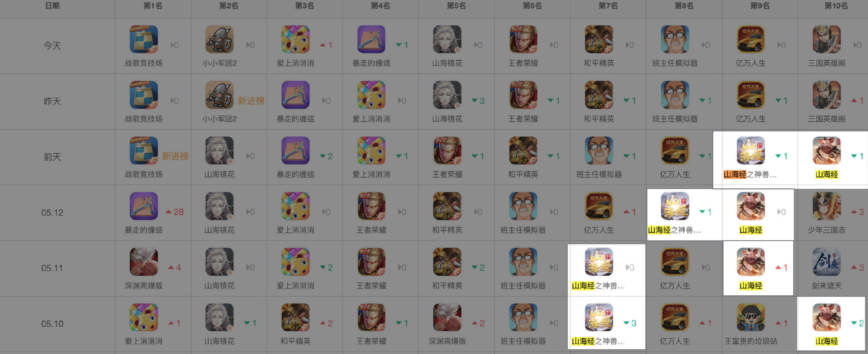This screenshot has width=868, height=354.
Task: Open 战歌竞技场 icon in today's row
Action: click(144, 39)
